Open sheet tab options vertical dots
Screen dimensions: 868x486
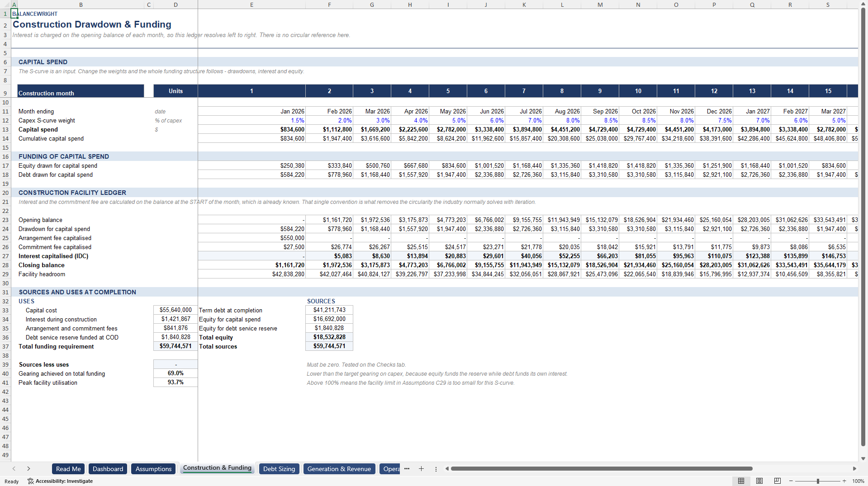pyautogui.click(x=436, y=469)
